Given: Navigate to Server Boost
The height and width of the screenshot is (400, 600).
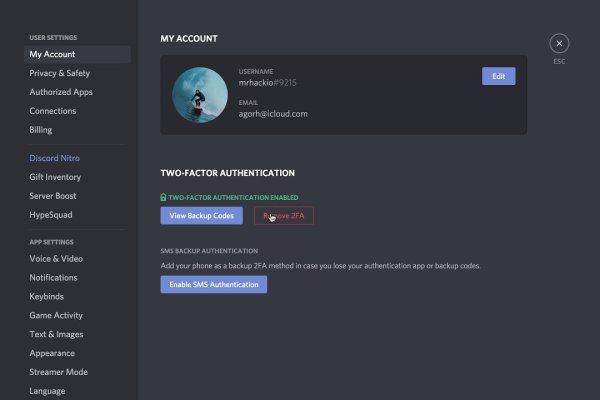Looking at the screenshot, I should tap(53, 196).
